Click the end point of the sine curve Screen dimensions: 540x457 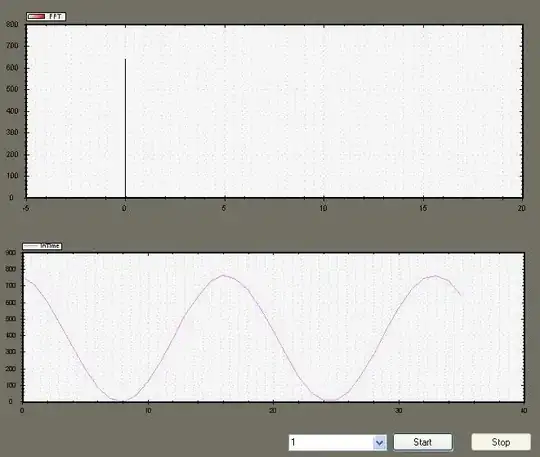pos(460,295)
